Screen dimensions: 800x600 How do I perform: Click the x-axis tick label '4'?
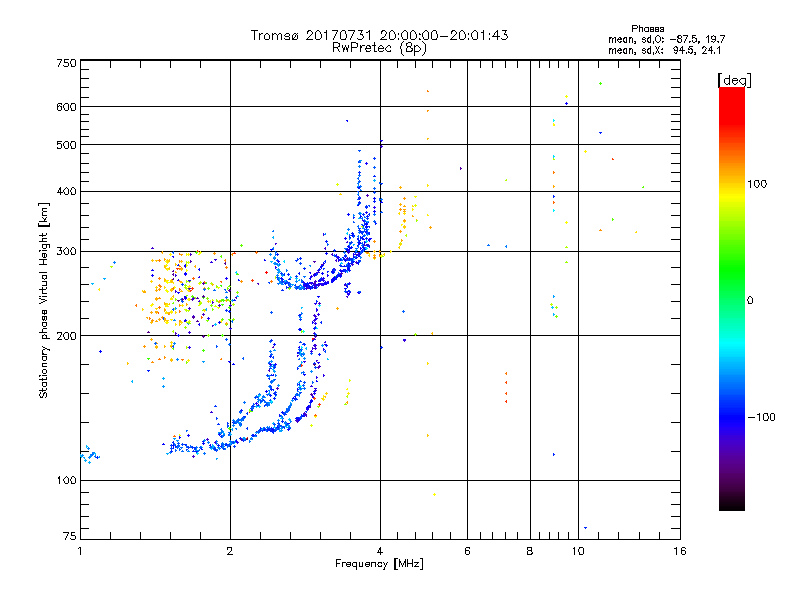point(380,551)
